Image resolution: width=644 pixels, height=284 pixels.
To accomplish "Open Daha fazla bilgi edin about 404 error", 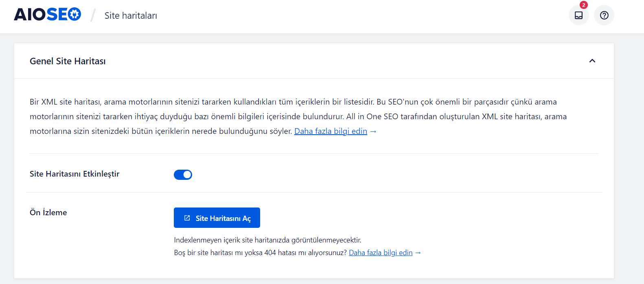I will [x=381, y=253].
